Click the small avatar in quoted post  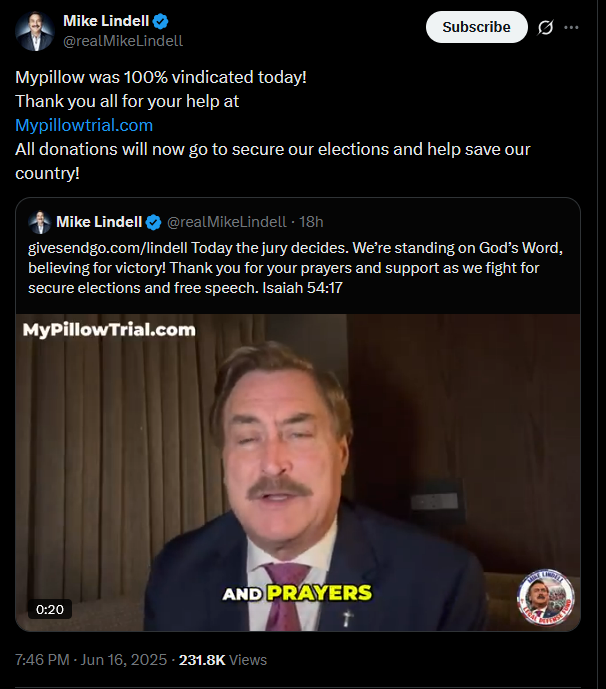pyautogui.click(x=40, y=222)
